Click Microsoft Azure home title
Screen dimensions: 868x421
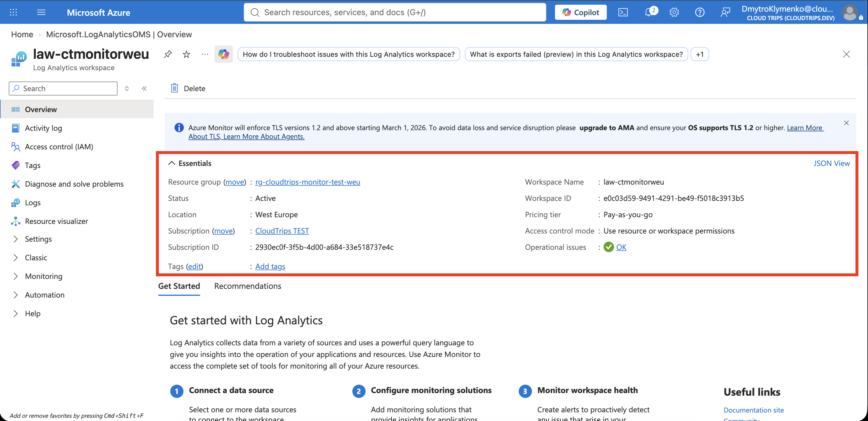click(x=98, y=13)
